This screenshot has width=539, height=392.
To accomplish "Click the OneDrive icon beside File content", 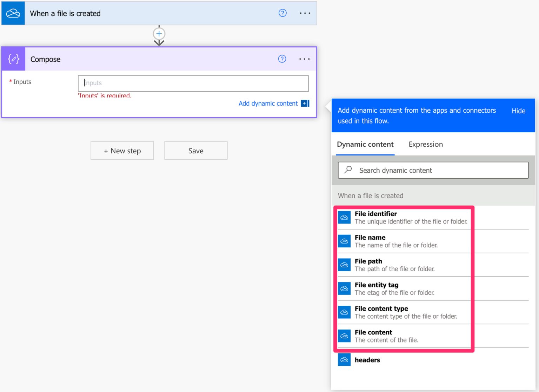I will pyautogui.click(x=344, y=335).
